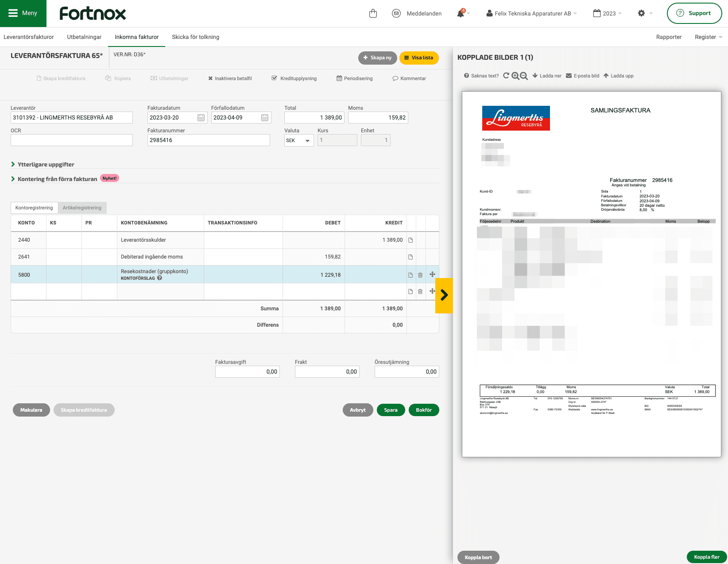This screenshot has width=728, height=564.
Task: Open note icon on the 2440 row
Action: (410, 240)
